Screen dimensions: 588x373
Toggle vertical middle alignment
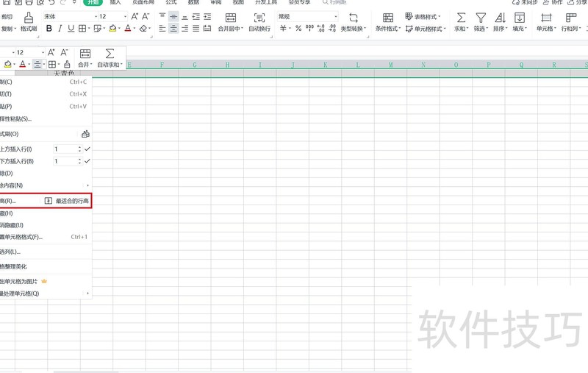coord(173,16)
